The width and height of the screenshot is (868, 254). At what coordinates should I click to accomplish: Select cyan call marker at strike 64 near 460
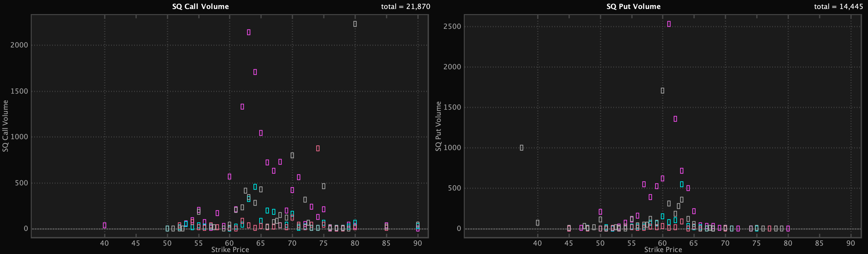pyautogui.click(x=255, y=187)
